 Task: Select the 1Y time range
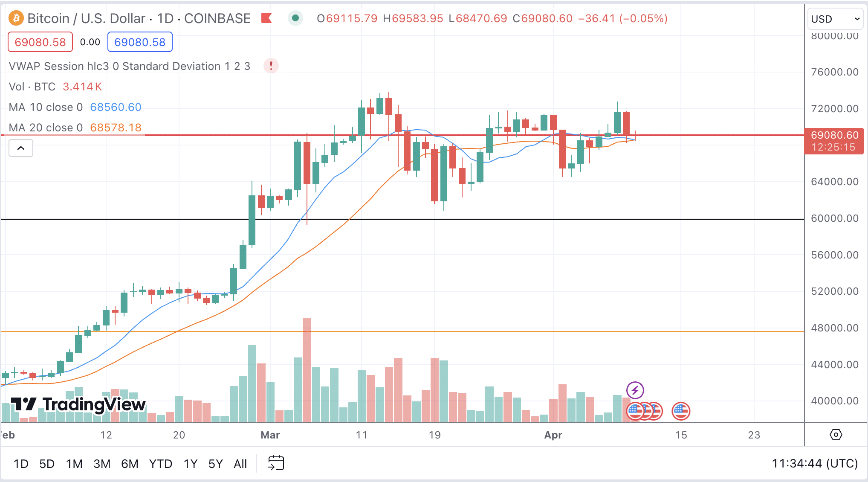(191, 464)
